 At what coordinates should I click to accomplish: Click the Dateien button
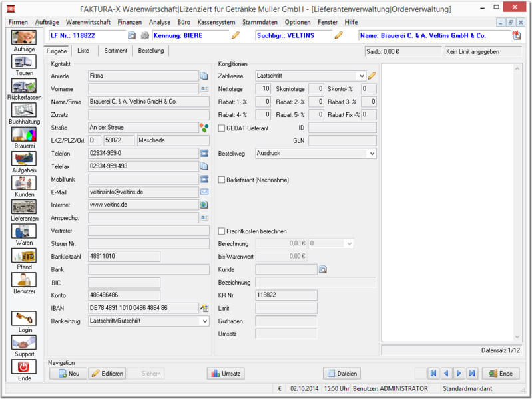point(342,374)
